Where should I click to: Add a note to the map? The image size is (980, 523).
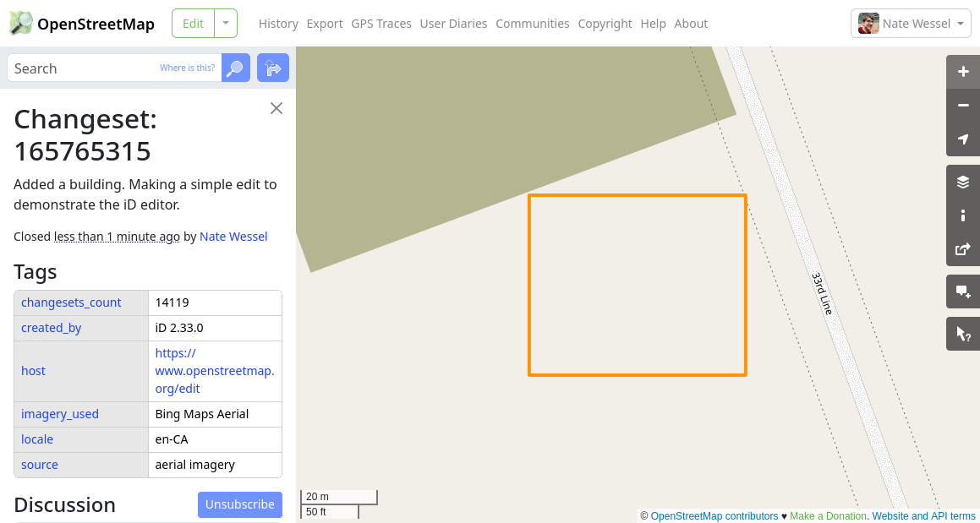pyautogui.click(x=963, y=291)
